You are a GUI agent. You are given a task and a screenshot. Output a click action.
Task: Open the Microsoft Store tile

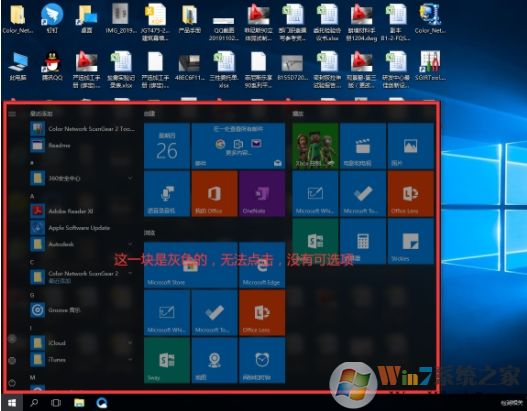[x=191, y=265]
